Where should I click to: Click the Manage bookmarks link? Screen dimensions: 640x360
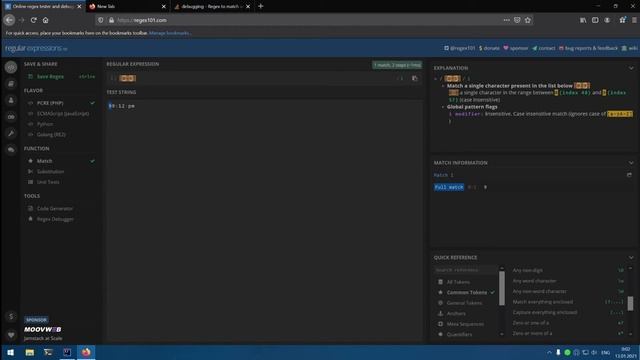tap(169, 33)
